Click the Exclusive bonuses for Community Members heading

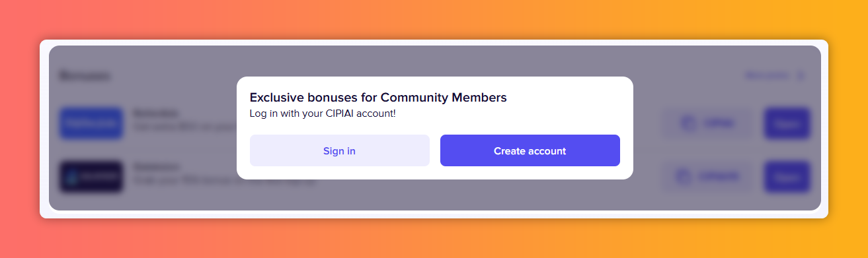click(378, 98)
